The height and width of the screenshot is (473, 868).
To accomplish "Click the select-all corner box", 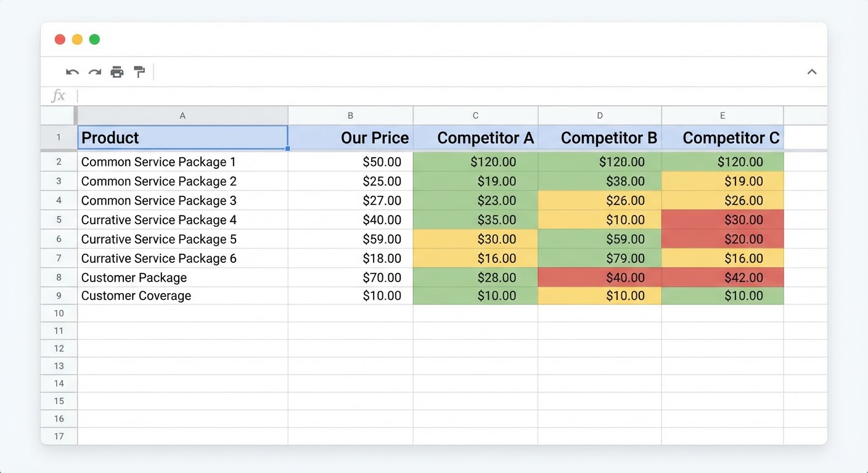I will pyautogui.click(x=59, y=115).
